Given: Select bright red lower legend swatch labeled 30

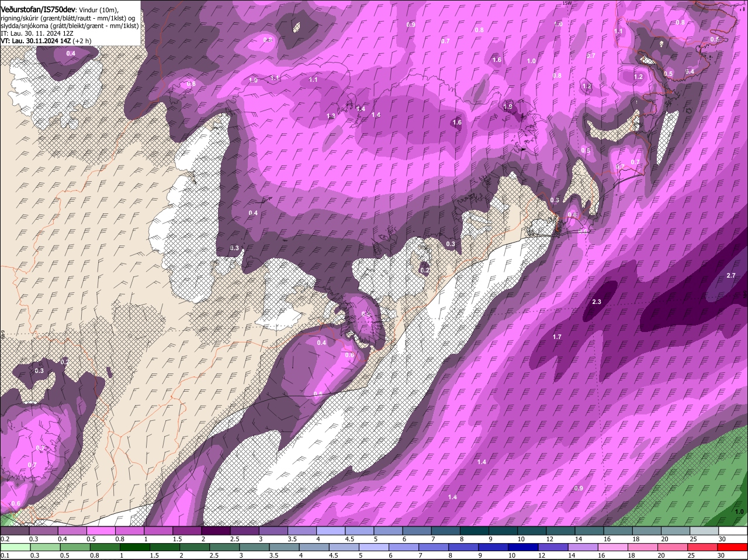Looking at the screenshot, I should point(733,547).
